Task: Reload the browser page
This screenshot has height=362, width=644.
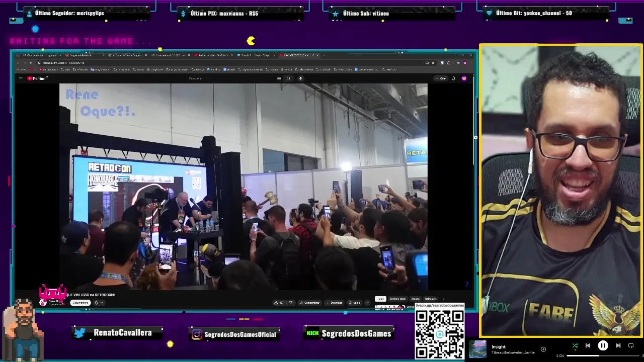Action: pyautogui.click(x=31, y=63)
